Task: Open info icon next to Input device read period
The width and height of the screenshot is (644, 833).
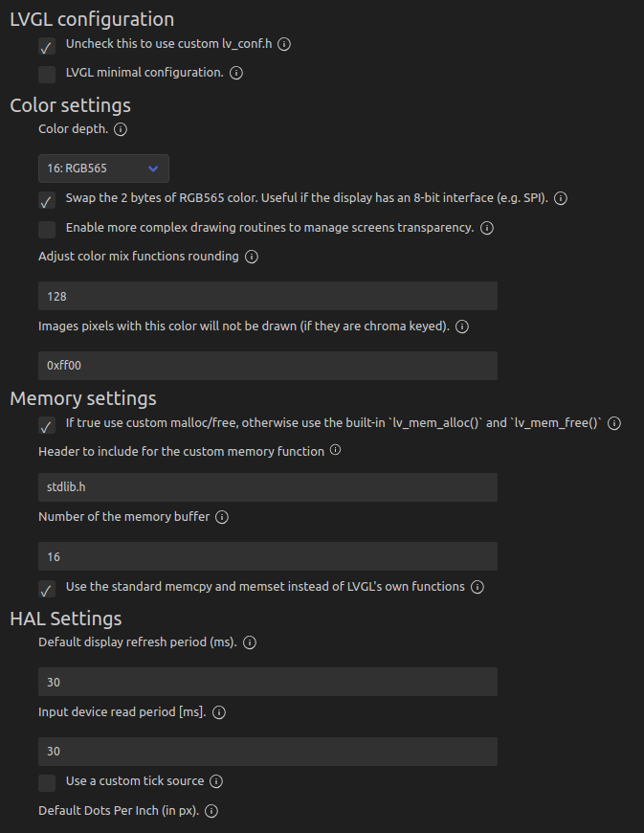Action: (219, 712)
